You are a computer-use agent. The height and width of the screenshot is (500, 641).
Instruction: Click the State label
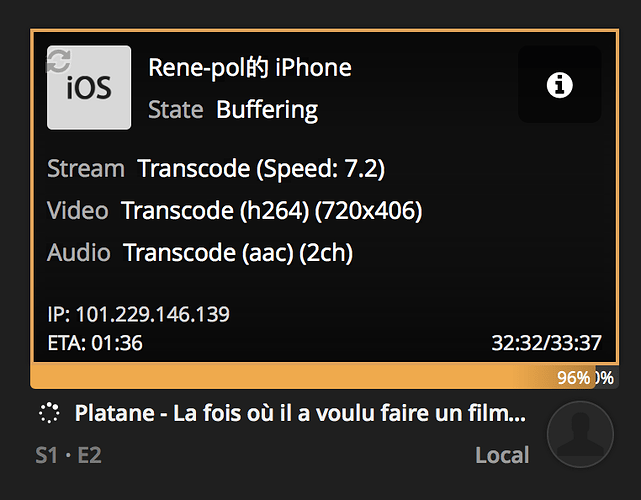pyautogui.click(x=175, y=109)
